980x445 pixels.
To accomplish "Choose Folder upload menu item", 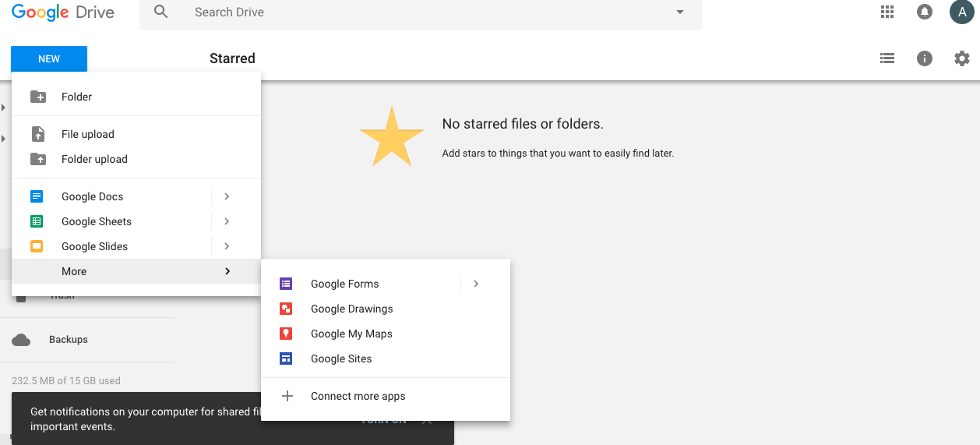I will pyautogui.click(x=94, y=159).
